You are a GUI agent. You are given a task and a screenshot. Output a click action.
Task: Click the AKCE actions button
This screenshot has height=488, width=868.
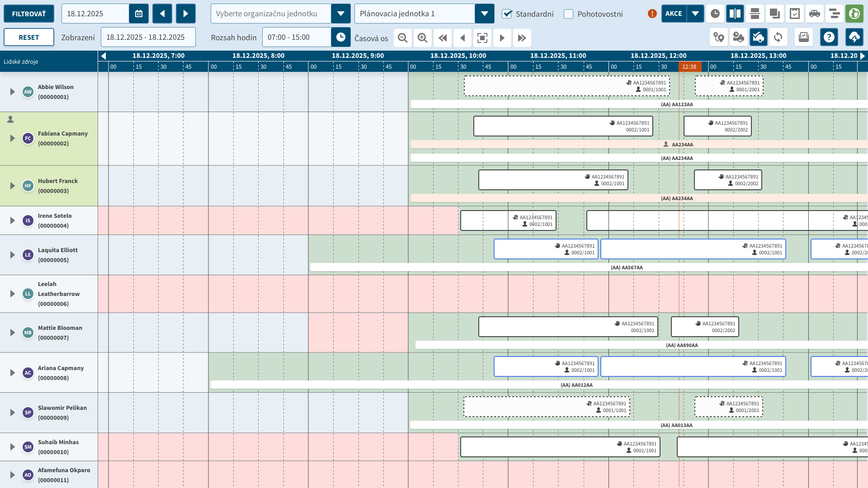point(674,14)
